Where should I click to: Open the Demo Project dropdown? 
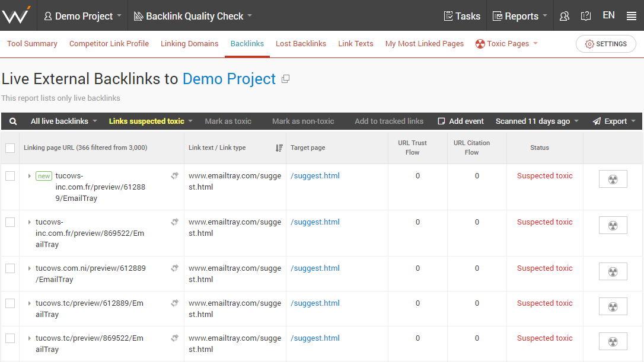[82, 16]
